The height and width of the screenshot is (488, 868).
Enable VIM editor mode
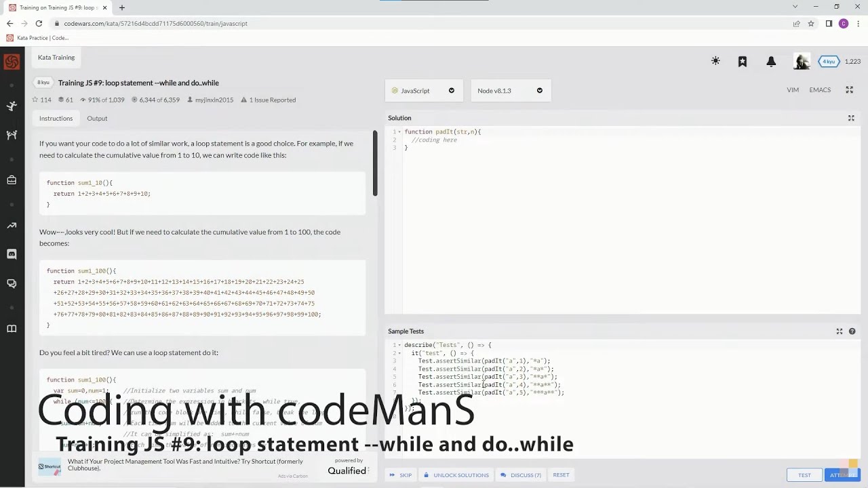click(x=793, y=90)
